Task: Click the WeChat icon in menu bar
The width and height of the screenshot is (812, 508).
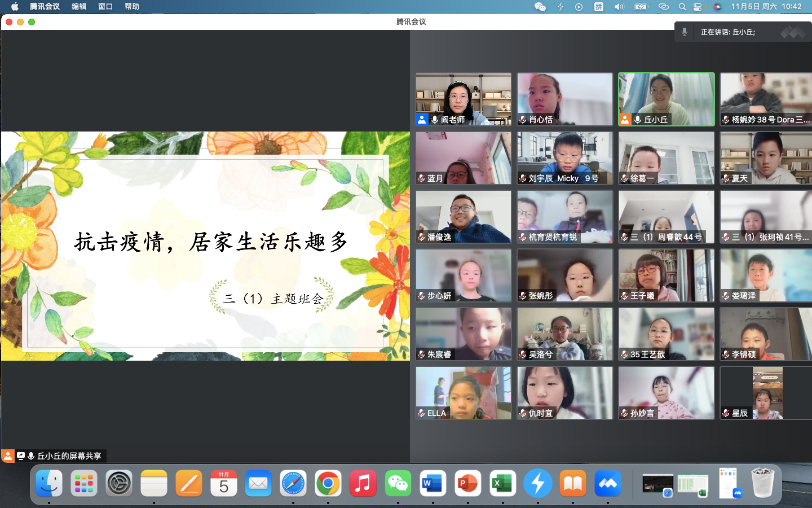Action: click(540, 7)
